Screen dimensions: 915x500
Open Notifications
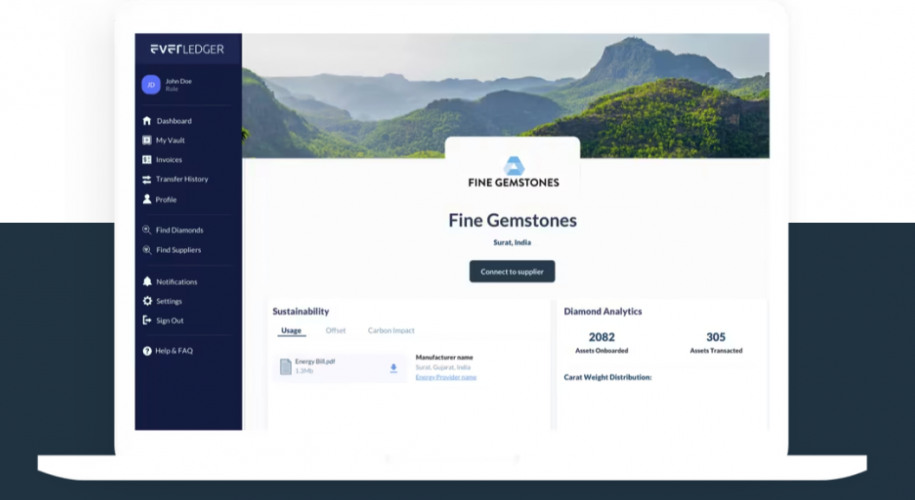click(177, 282)
